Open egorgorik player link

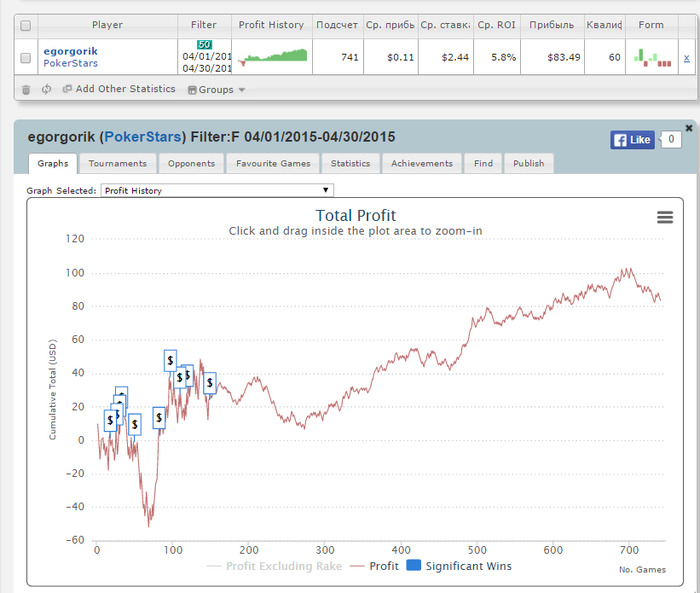click(71, 51)
